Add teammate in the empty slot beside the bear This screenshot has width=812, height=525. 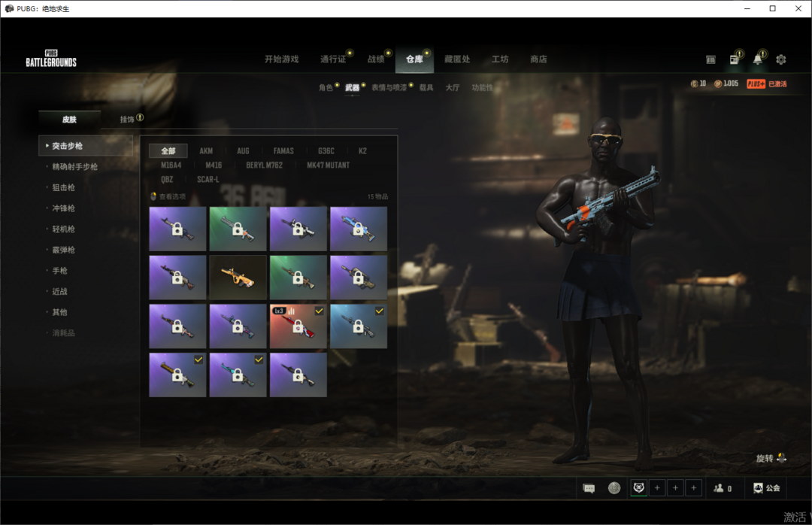[657, 487]
